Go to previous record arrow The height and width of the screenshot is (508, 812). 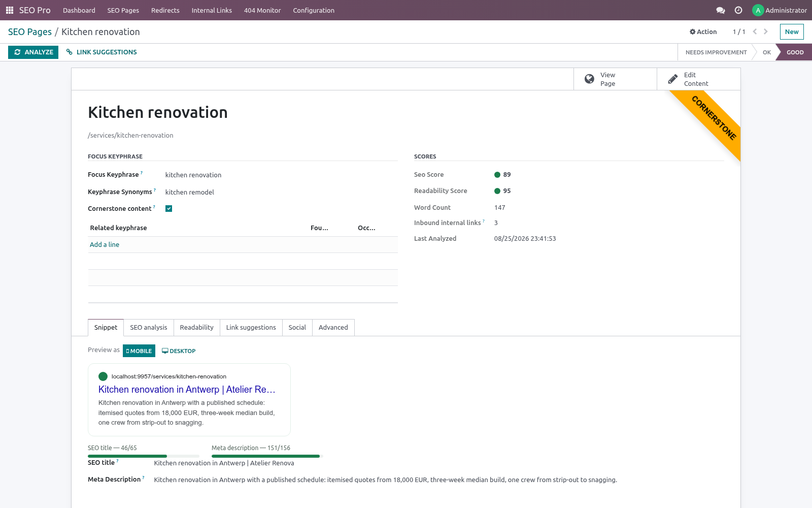click(x=755, y=31)
